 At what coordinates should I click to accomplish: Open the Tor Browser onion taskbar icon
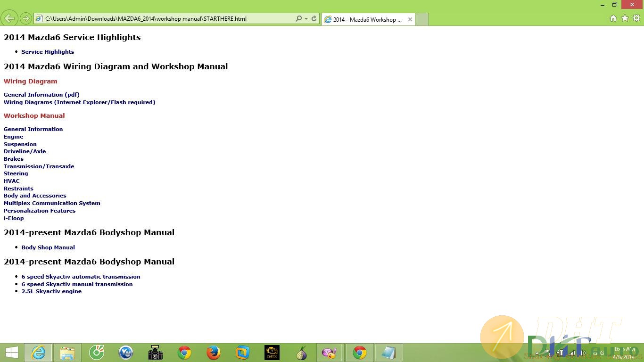[x=301, y=353]
